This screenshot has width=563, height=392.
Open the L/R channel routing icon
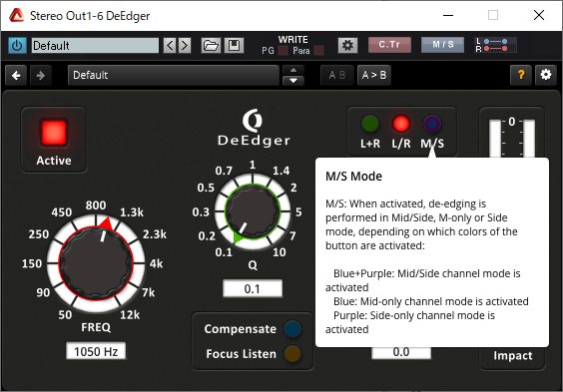click(x=495, y=45)
